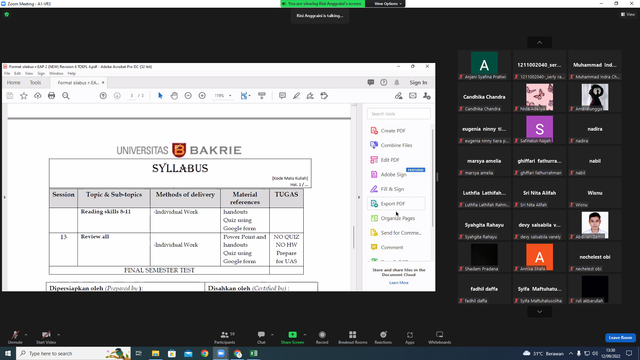Viewport: 640px width, 360px height.
Task: Open zoom percentage dropdown in Acrobat
Action: point(230,96)
